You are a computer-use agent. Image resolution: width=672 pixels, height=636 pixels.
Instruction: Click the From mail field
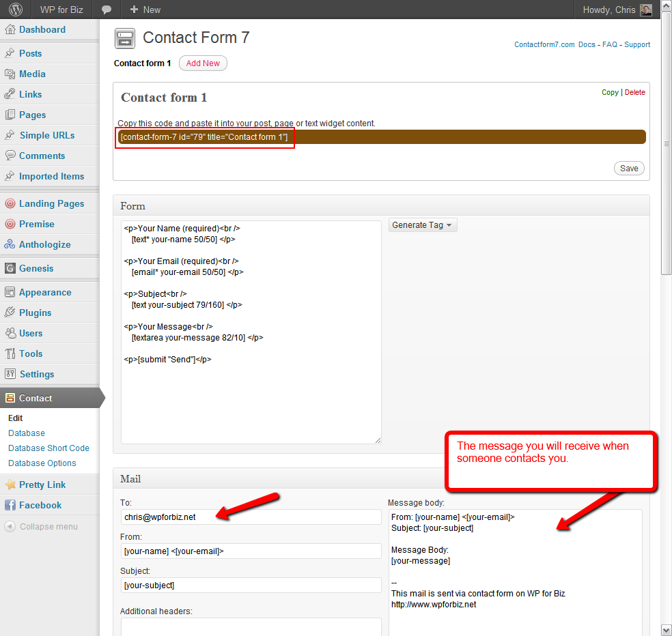[251, 551]
